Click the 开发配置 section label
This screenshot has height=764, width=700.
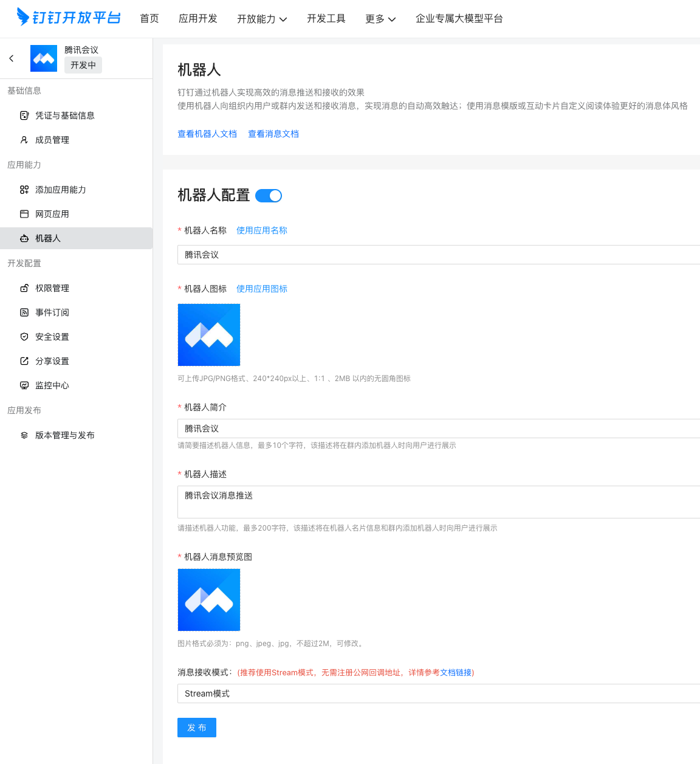click(24, 263)
